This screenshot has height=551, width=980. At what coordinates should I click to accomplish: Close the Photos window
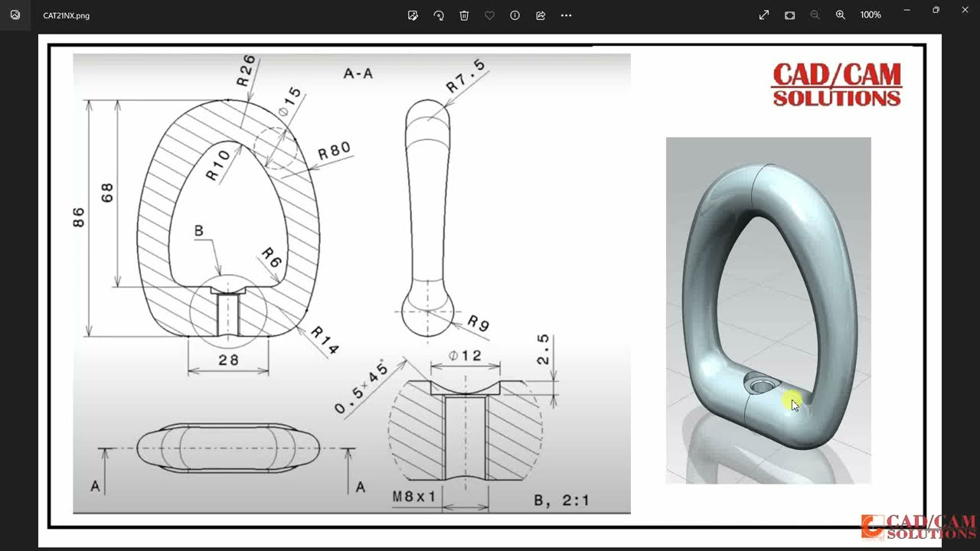point(965,10)
